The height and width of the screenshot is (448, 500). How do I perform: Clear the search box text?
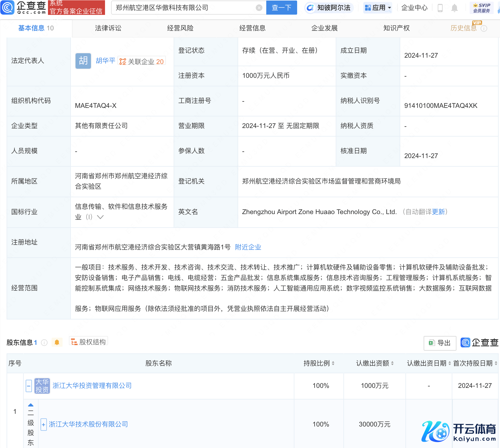[259, 8]
